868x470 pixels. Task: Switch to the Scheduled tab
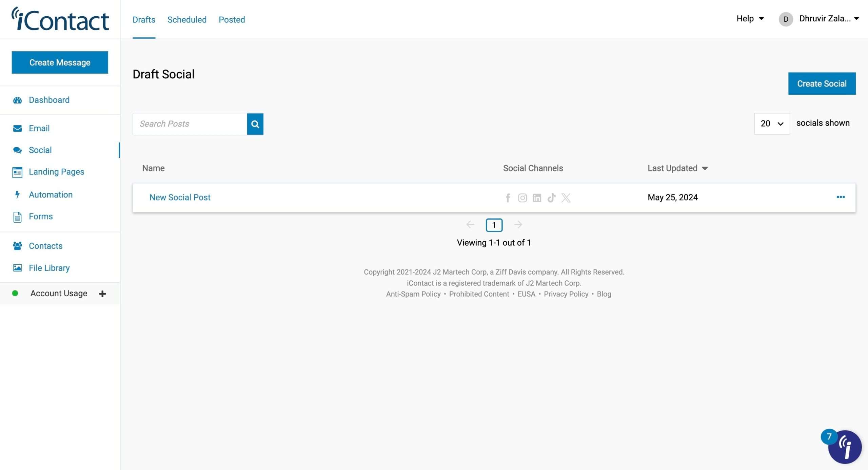point(187,20)
